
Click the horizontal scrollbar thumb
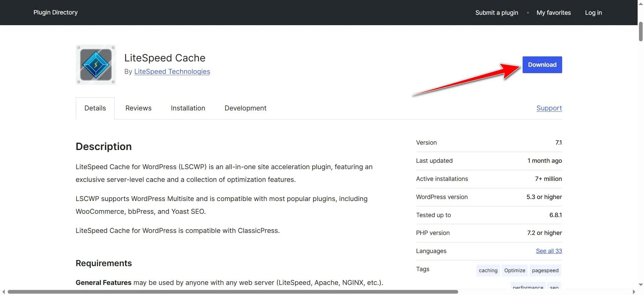coord(233,292)
